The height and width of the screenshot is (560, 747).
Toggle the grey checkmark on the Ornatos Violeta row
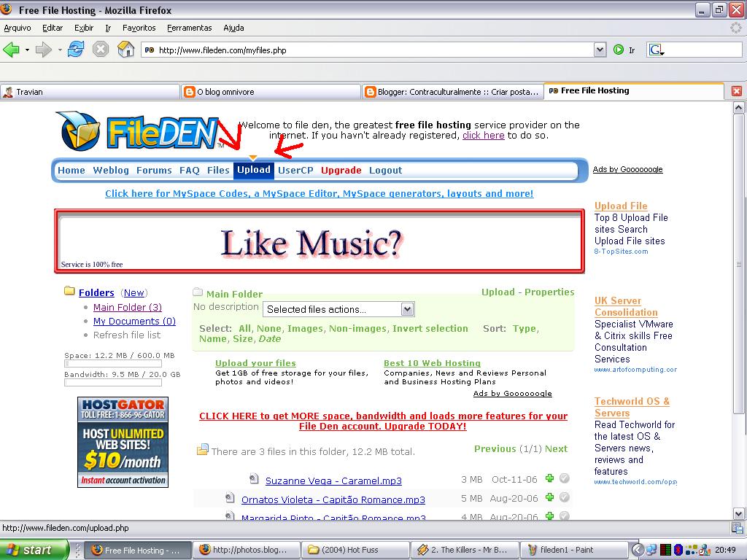[565, 497]
